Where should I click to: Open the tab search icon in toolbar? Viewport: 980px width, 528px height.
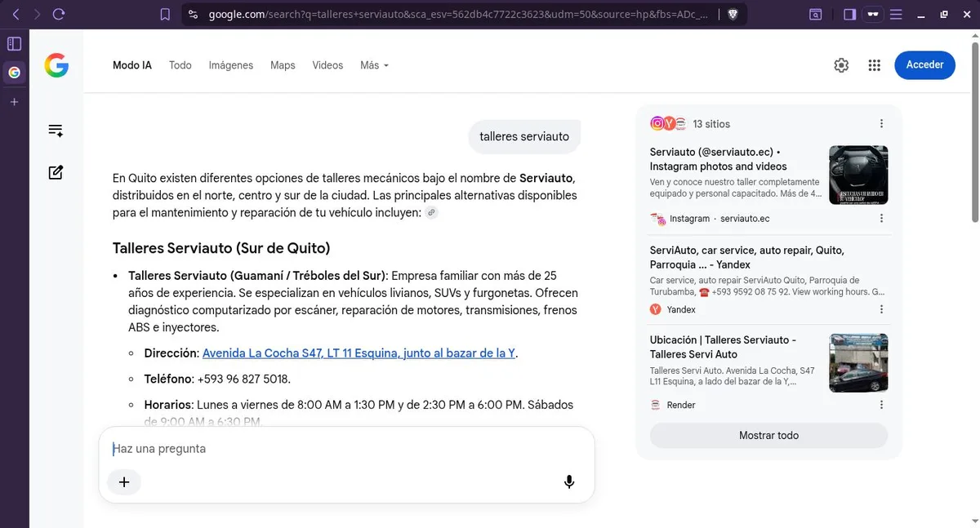point(816,14)
